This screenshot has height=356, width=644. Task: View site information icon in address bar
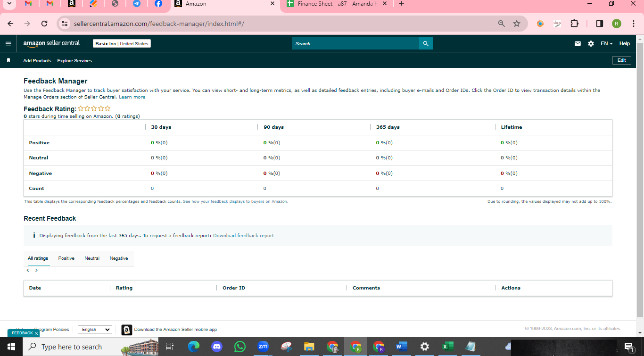pyautogui.click(x=65, y=24)
